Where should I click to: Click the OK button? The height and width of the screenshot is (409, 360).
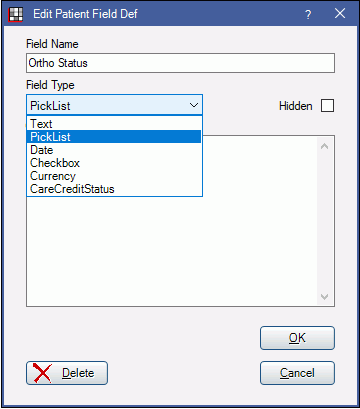tap(297, 338)
